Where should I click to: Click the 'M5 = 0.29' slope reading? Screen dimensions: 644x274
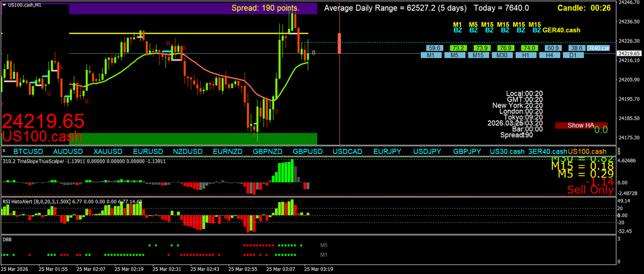[586, 174]
